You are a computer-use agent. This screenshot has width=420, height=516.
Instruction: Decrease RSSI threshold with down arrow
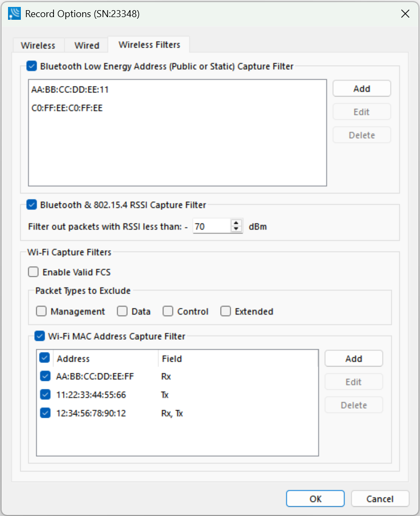(236, 229)
